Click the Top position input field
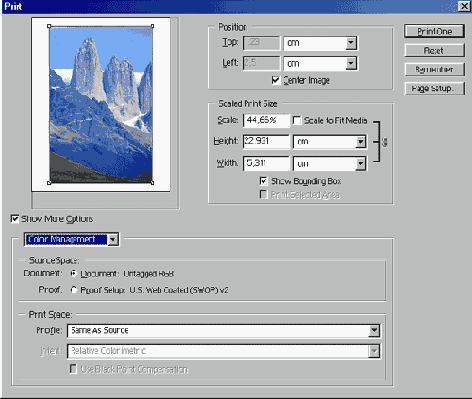The width and height of the screenshot is (472, 399). coord(261,43)
